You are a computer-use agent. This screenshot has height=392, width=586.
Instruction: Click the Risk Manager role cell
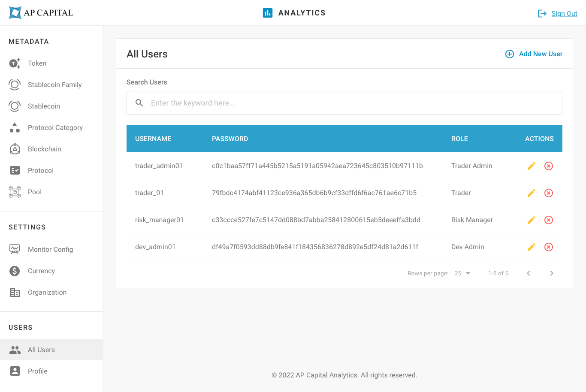pyautogui.click(x=472, y=220)
